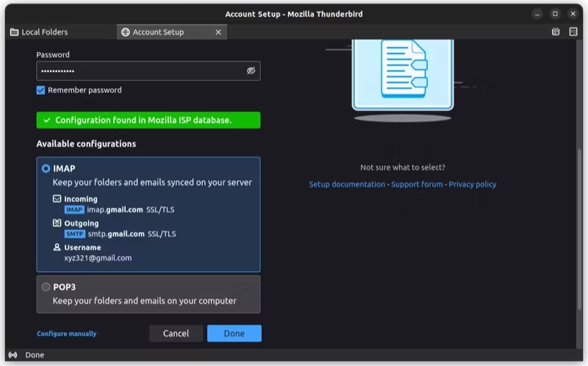The image size is (588, 366).
Task: Open the Setup documentation link
Action: click(347, 184)
